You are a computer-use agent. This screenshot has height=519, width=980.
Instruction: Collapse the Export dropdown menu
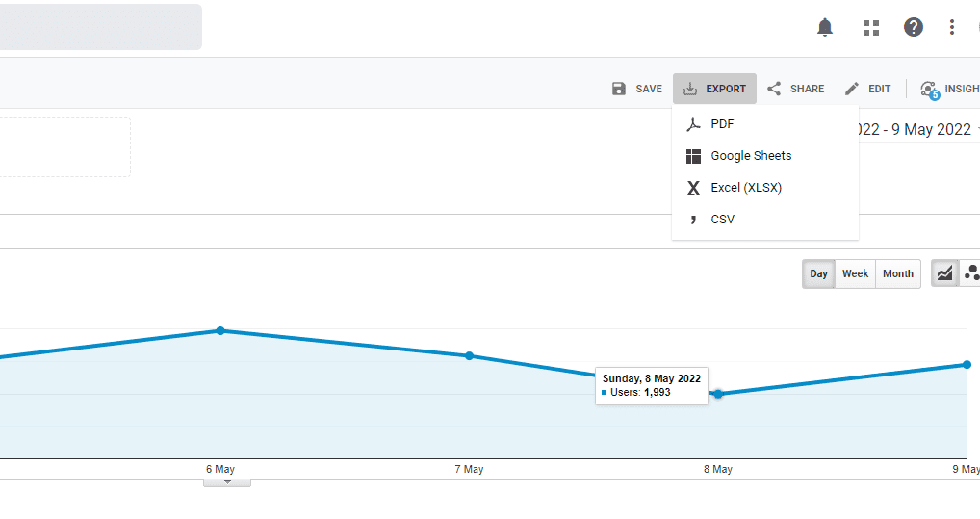coord(714,89)
